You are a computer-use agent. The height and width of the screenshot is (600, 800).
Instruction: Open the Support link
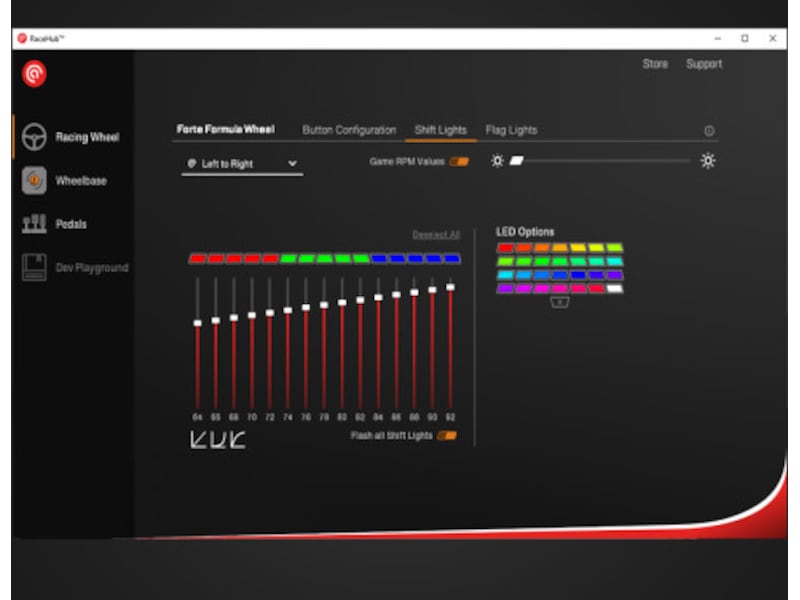pyautogui.click(x=704, y=64)
